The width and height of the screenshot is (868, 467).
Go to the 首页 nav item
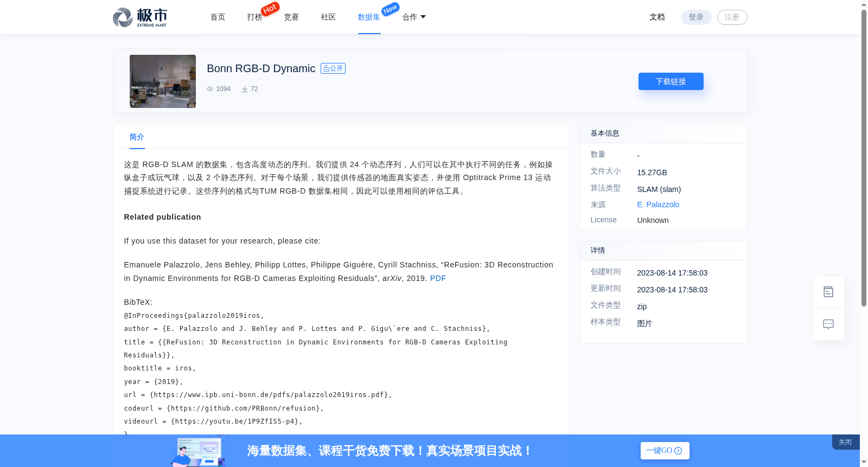coord(218,17)
